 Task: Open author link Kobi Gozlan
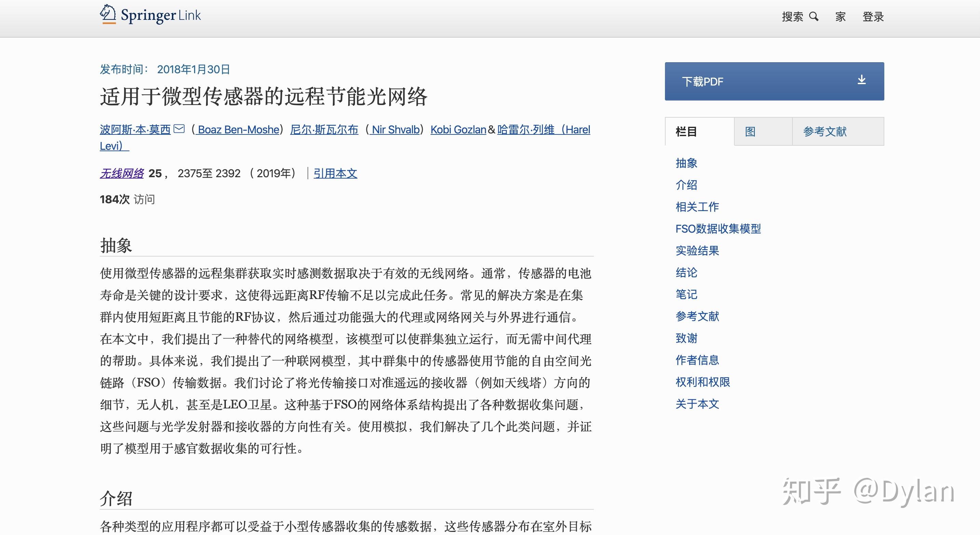458,130
